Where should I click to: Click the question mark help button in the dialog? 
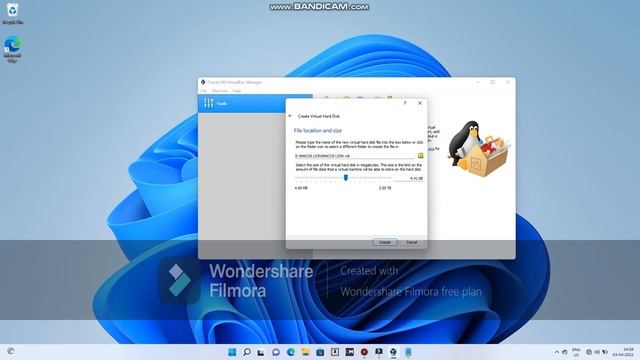[x=405, y=103]
